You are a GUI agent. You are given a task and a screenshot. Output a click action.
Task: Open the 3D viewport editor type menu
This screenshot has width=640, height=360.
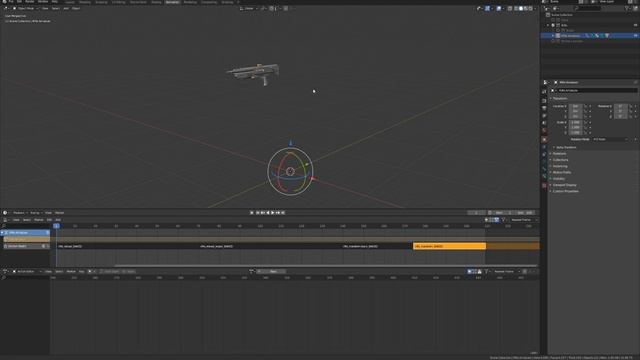pos(6,8)
